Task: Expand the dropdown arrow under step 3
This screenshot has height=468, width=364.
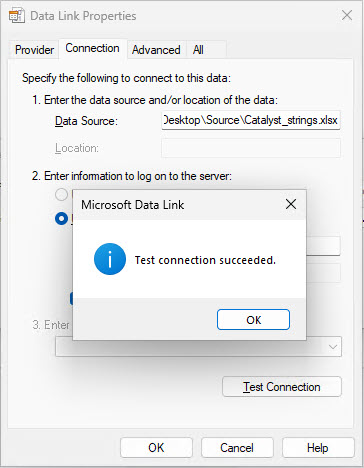Action: coord(333,347)
